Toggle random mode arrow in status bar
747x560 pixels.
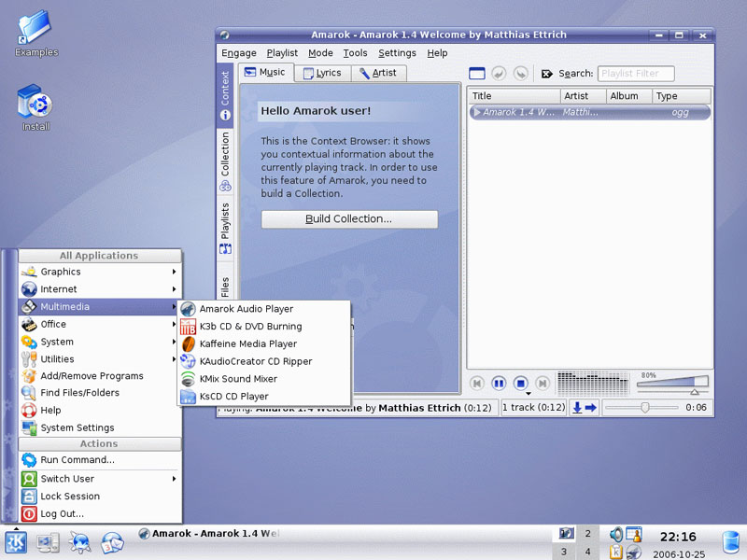577,408
